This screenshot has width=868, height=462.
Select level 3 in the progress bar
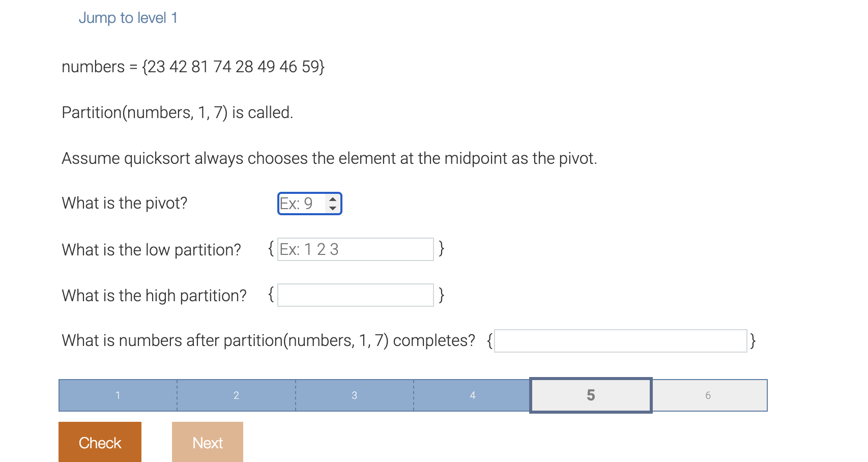pos(355,395)
